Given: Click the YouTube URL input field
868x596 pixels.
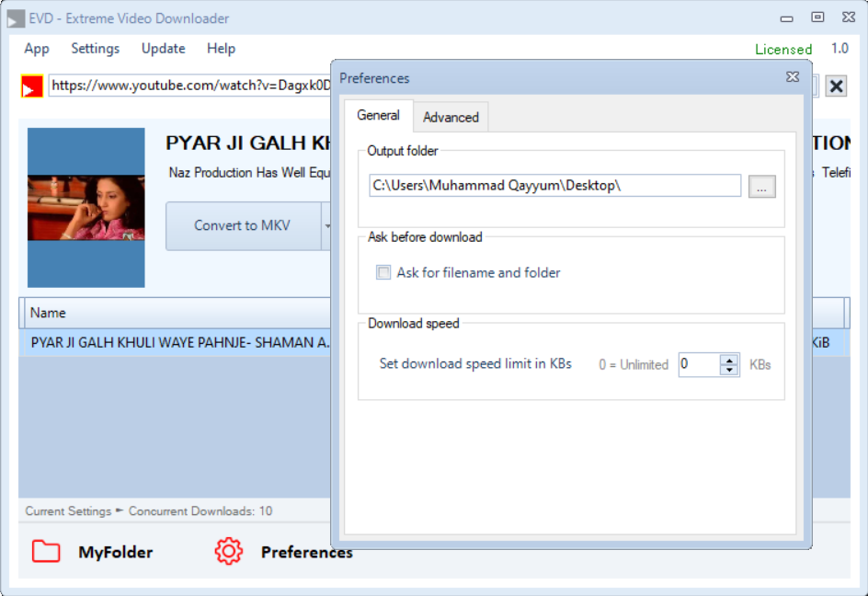Looking at the screenshot, I should tap(189, 86).
